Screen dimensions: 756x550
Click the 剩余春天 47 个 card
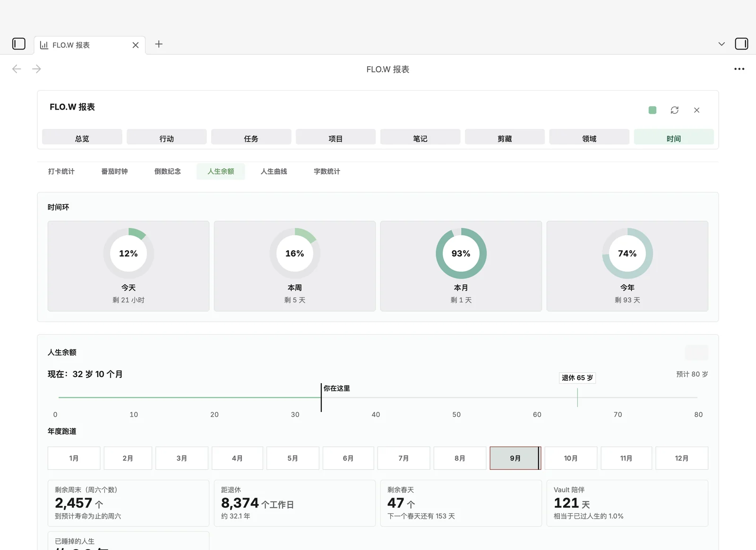click(x=461, y=503)
